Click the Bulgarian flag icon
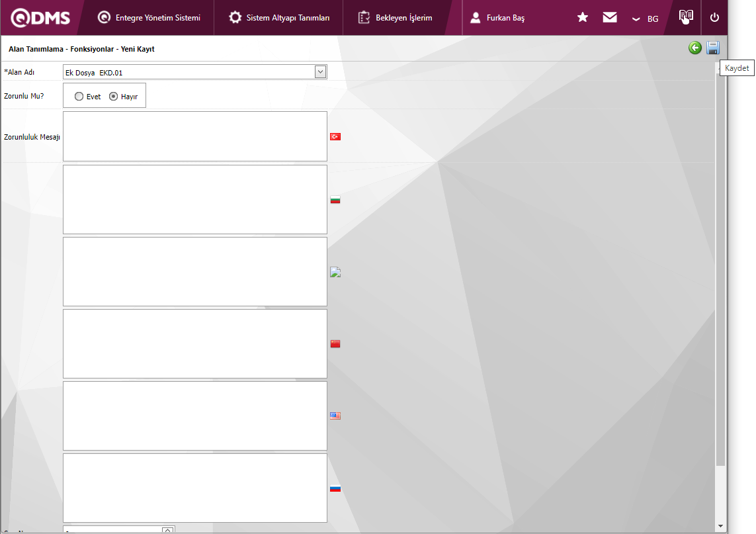Screen dimensions: 756x534 (335, 200)
